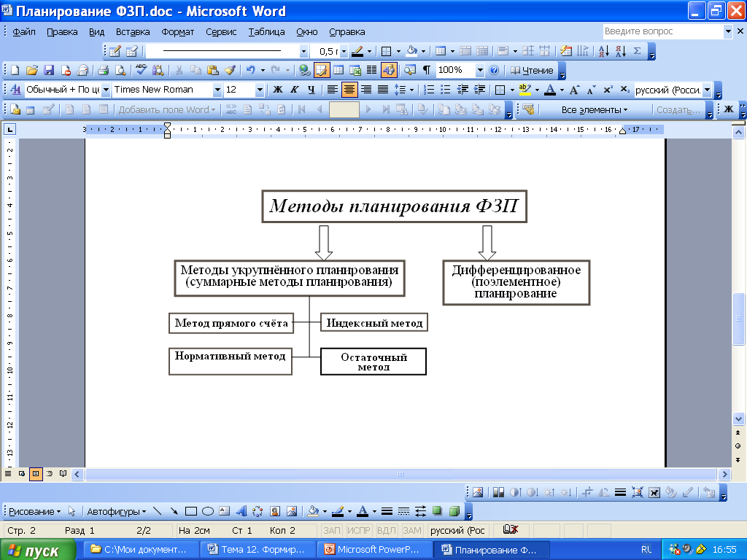Insert a Word table

pos(338,71)
